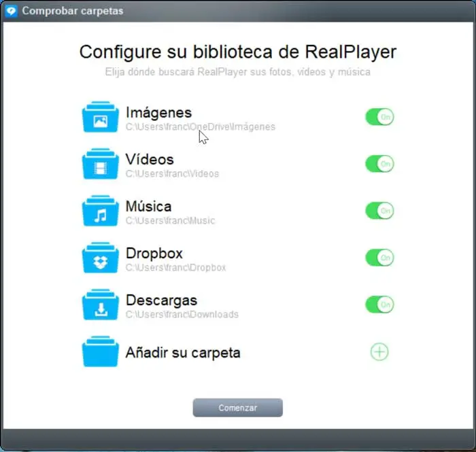Click the Vídeos folder title
This screenshot has width=476, height=452.
pos(150,159)
